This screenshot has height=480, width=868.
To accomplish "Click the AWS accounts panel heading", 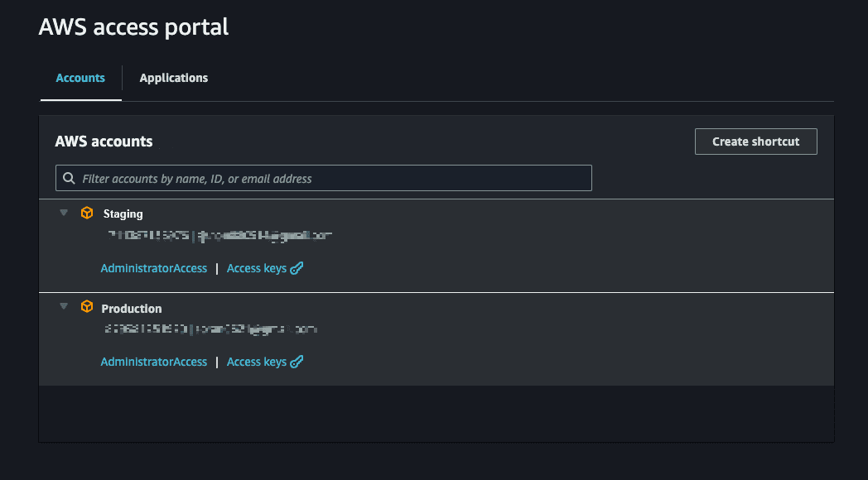I will click(104, 142).
